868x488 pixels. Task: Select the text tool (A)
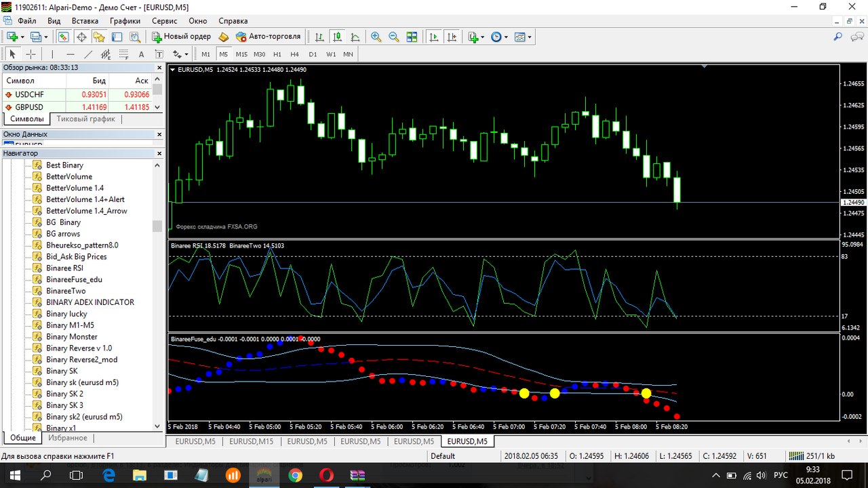pos(141,54)
